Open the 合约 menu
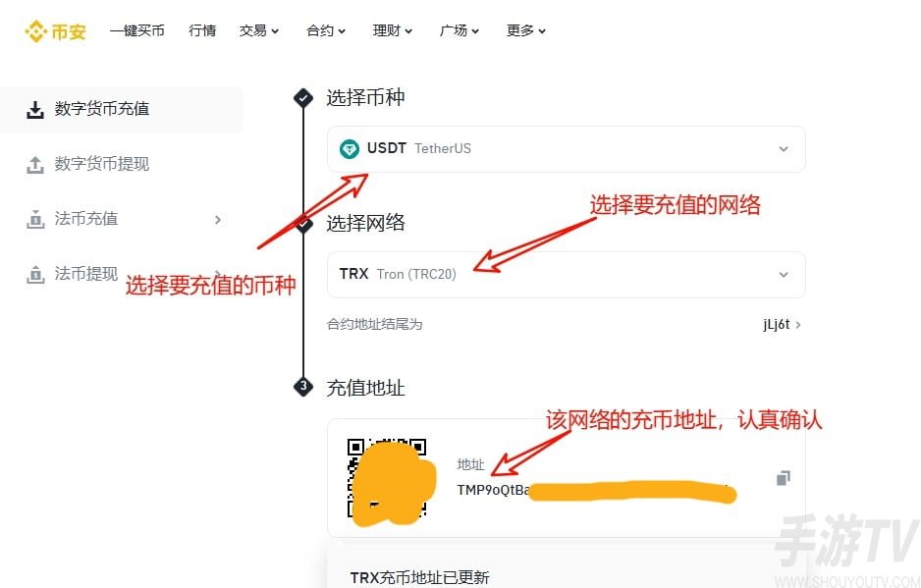This screenshot has height=588, width=921. point(325,30)
